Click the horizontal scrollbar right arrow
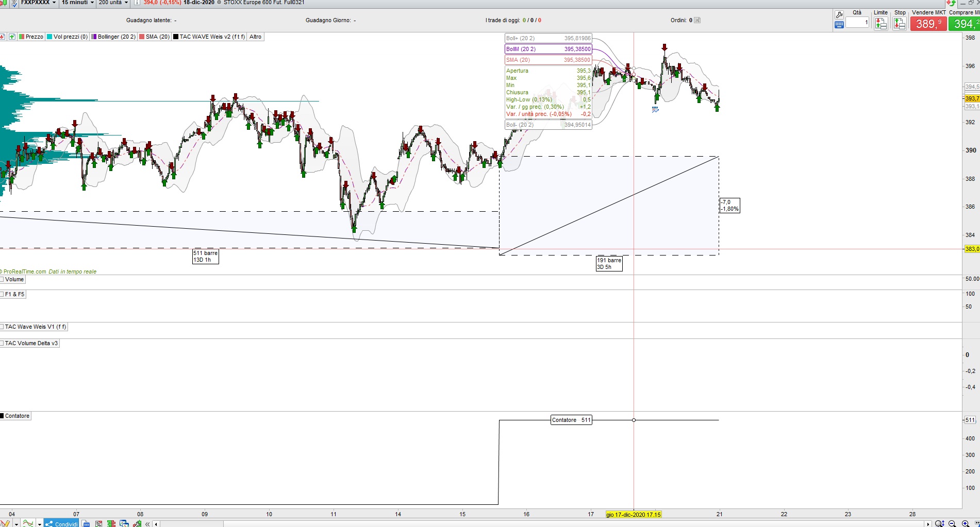Screen dimensions: 980x527 [928, 524]
